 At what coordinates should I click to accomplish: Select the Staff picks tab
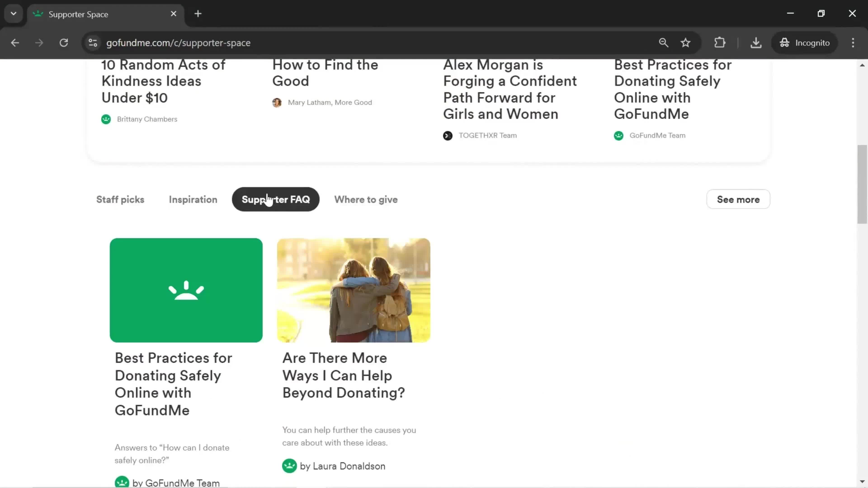pyautogui.click(x=120, y=199)
